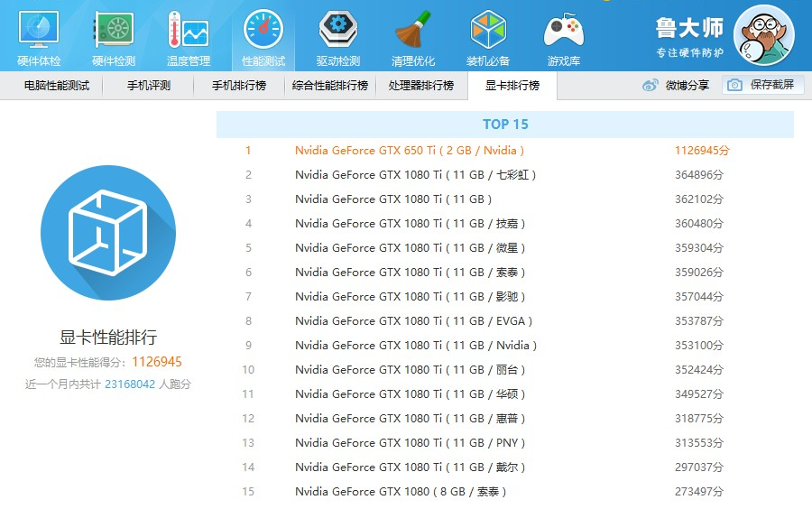Select the GTX 1080 Ti ( 11 GB ) row
Screen dimensions: 812x509
(505, 199)
